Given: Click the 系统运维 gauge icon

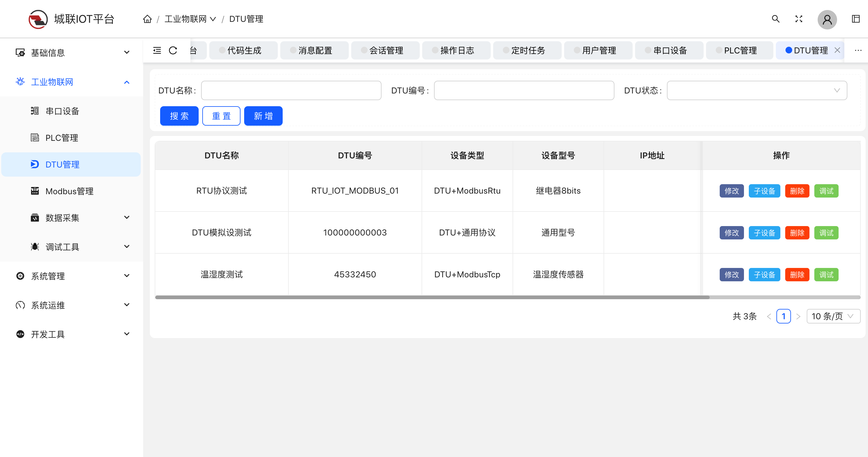Looking at the screenshot, I should (20, 305).
